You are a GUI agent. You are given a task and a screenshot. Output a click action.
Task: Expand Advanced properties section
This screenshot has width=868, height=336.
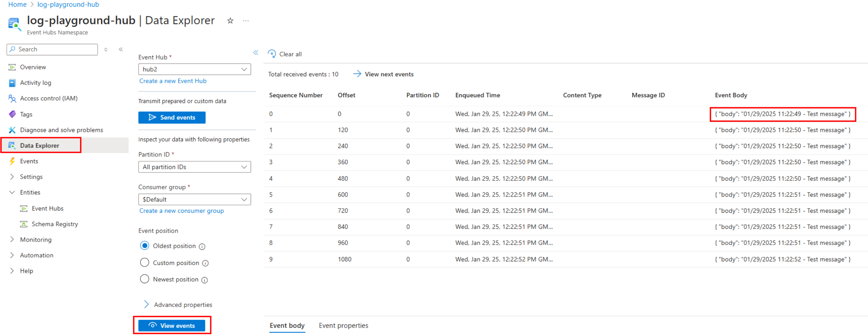click(x=179, y=305)
